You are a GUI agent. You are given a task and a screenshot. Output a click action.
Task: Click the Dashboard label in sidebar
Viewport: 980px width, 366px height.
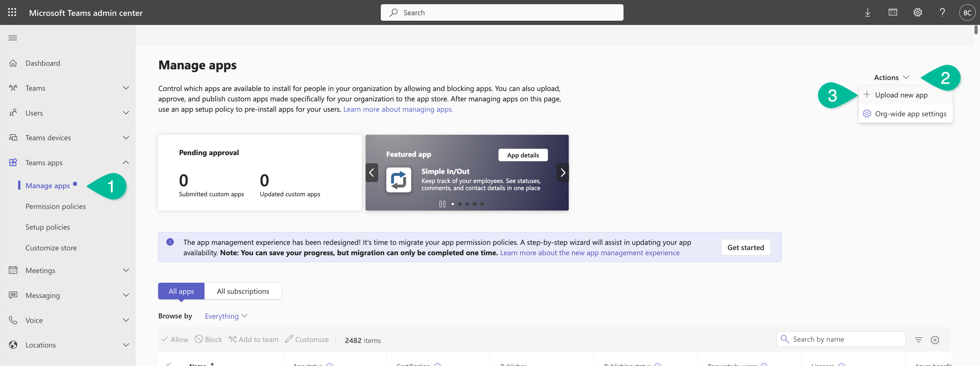(x=42, y=63)
